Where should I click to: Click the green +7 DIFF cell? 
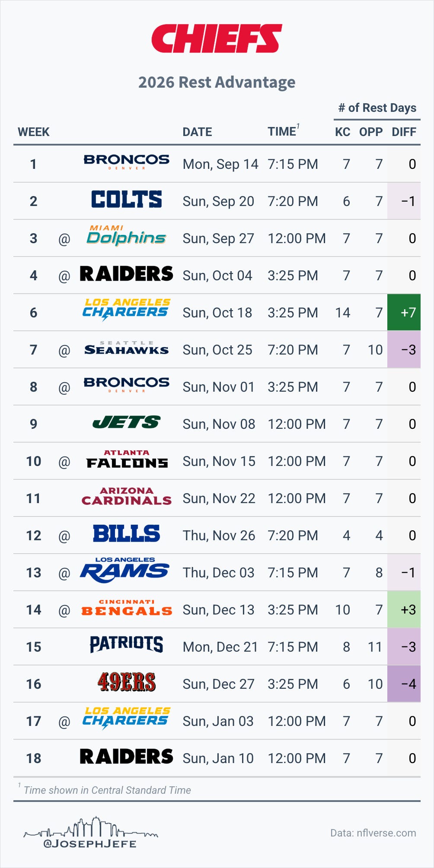point(404,313)
